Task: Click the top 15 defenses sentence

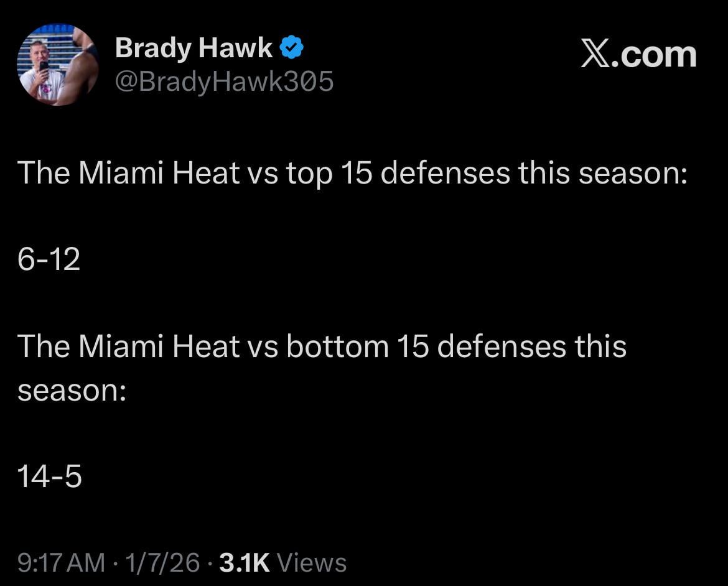Action: point(353,173)
